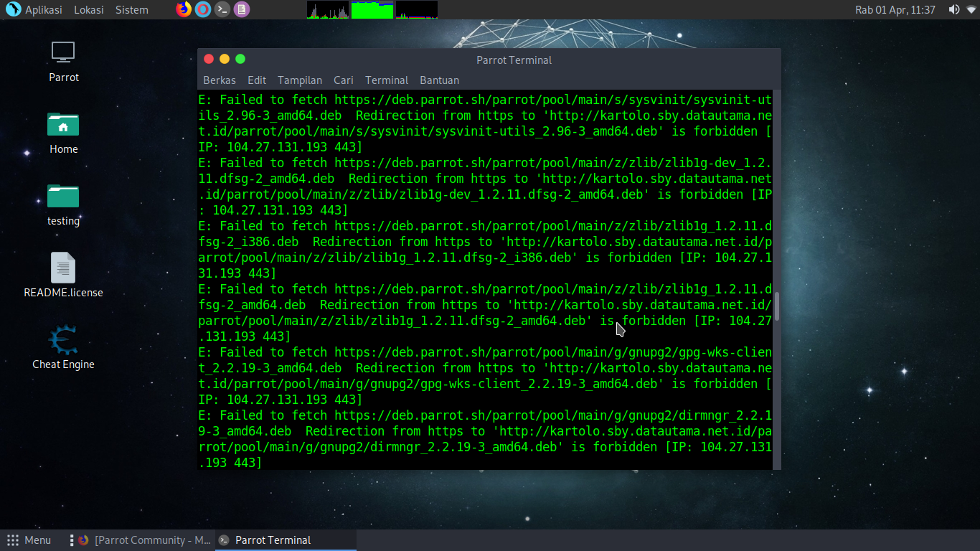Click the Parrot Terminal taskbar button
Viewport: 980px width, 551px height.
tap(286, 540)
